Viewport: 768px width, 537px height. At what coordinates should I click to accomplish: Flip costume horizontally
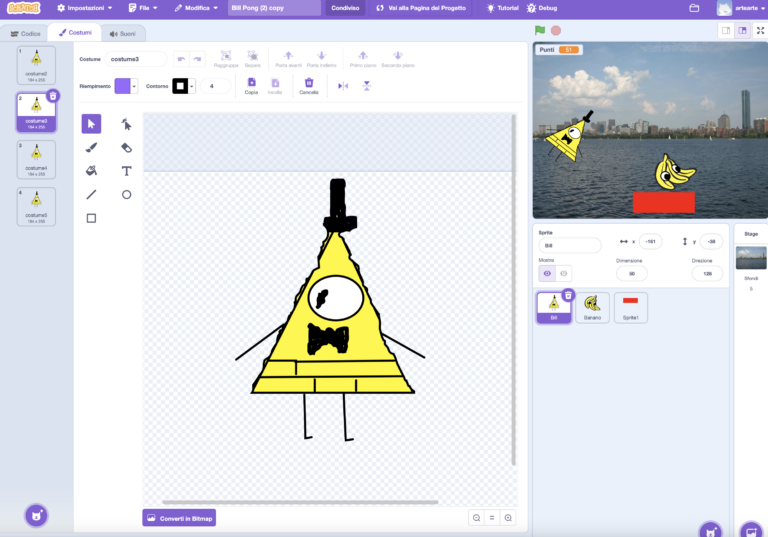tap(343, 86)
